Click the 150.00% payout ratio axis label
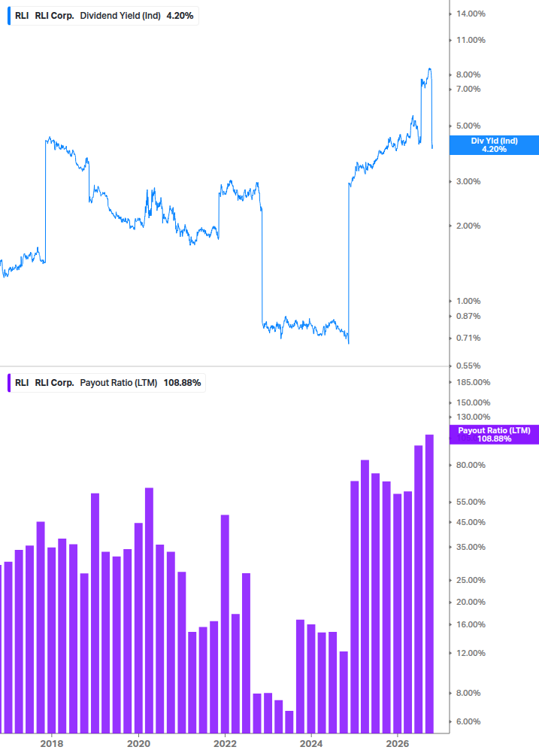The width and height of the screenshot is (539, 756). click(x=473, y=402)
